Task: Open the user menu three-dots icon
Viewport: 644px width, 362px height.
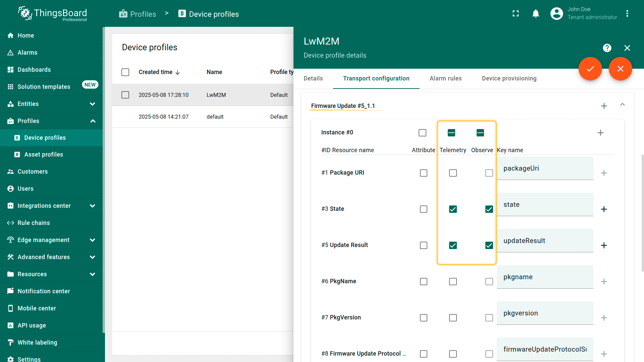Action: pos(627,14)
